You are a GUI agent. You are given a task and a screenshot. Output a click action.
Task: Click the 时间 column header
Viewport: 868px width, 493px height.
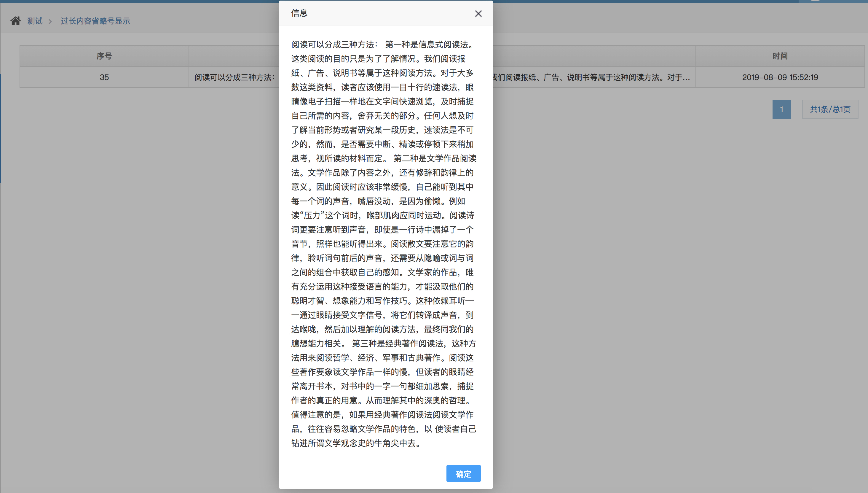(x=780, y=56)
